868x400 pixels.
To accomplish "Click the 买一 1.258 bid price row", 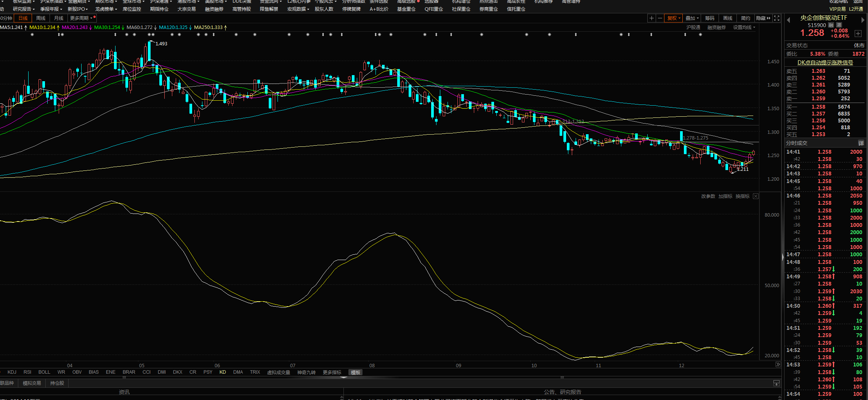I will click(x=825, y=107).
